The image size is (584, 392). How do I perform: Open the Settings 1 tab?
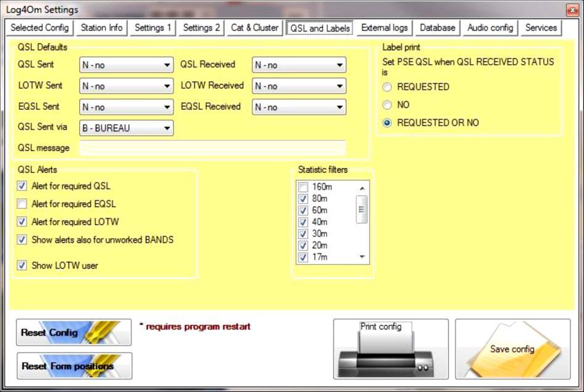152,28
